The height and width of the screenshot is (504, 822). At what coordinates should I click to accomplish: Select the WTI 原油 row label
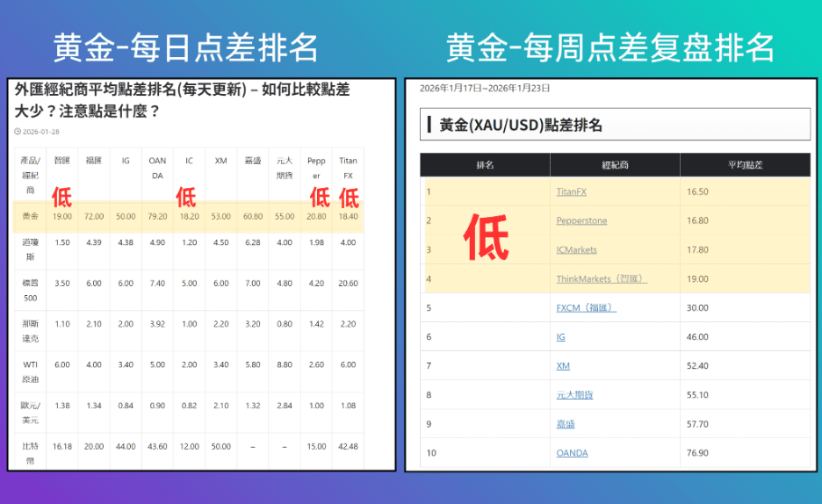coord(30,371)
